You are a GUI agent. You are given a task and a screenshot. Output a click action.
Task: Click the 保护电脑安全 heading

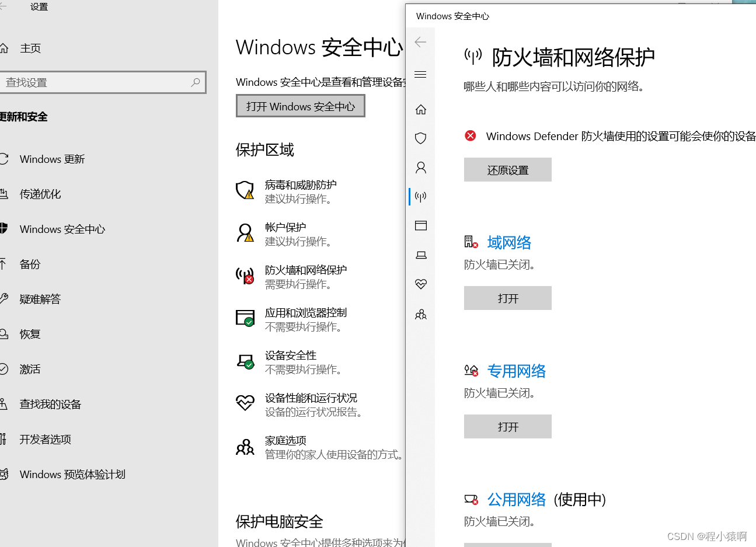pyautogui.click(x=279, y=521)
